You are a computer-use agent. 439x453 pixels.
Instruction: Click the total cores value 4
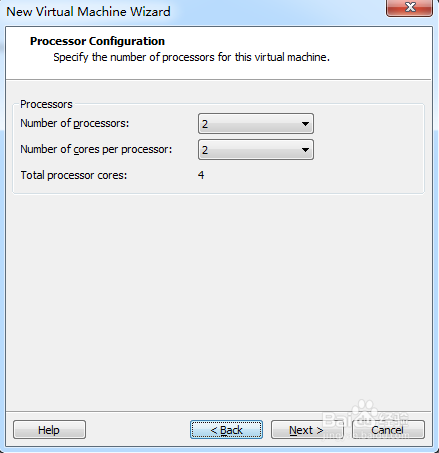201,175
